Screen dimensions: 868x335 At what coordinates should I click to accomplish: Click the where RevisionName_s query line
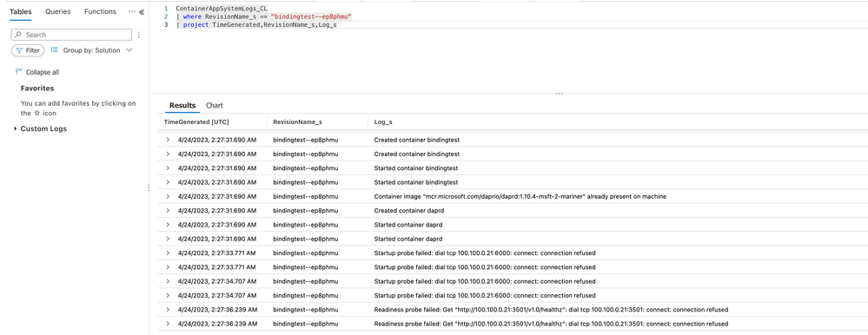click(264, 17)
